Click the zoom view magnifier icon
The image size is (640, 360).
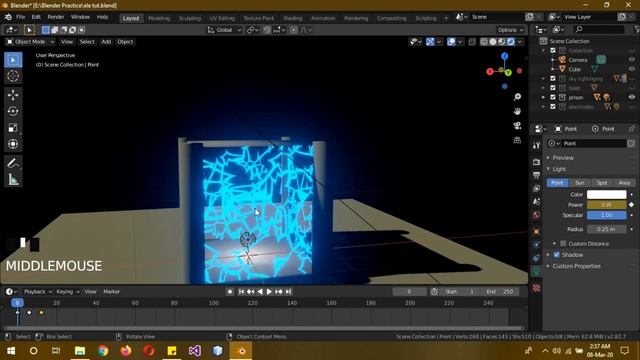click(517, 97)
